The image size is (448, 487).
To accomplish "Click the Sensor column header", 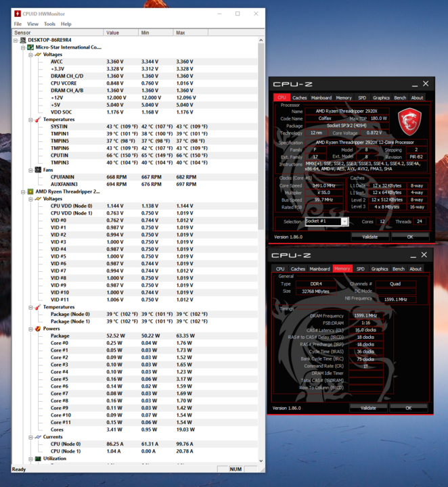I will pos(58,32).
